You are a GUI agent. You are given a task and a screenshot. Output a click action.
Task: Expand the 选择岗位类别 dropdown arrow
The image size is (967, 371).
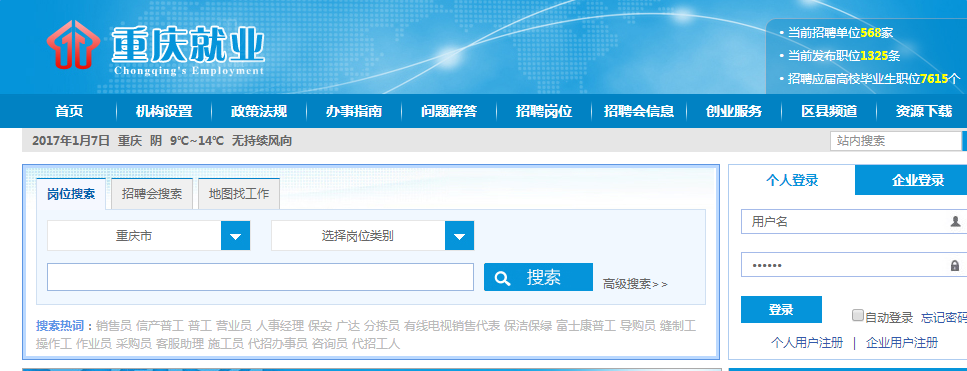tap(459, 236)
